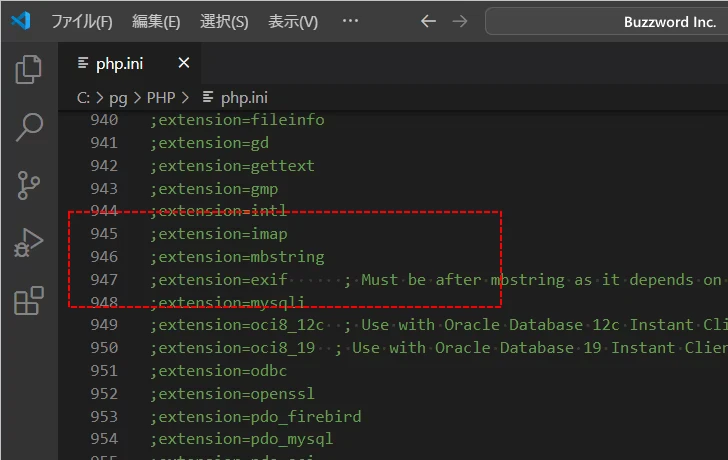The image size is (728, 460).
Task: Click the ;extension=odbc line
Action: pos(219,371)
